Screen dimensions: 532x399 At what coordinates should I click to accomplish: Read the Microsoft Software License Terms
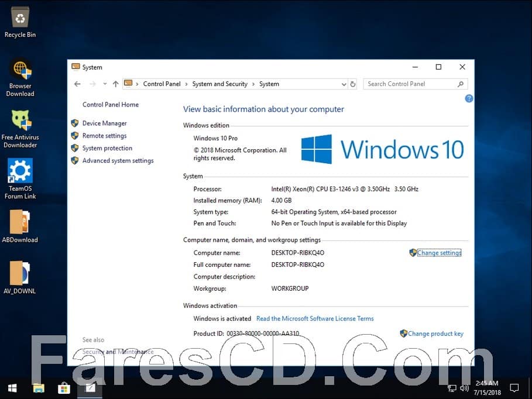pyautogui.click(x=315, y=319)
